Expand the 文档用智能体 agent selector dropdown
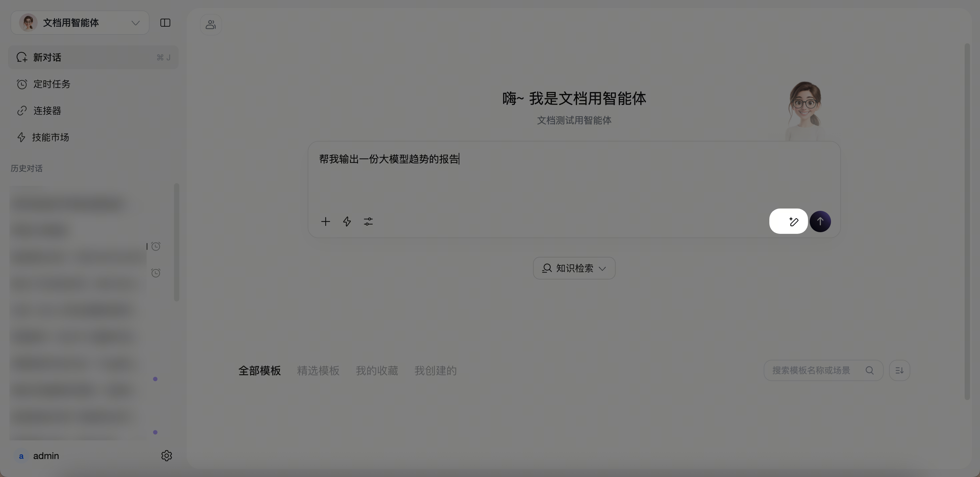Image resolution: width=980 pixels, height=477 pixels. (x=80, y=23)
